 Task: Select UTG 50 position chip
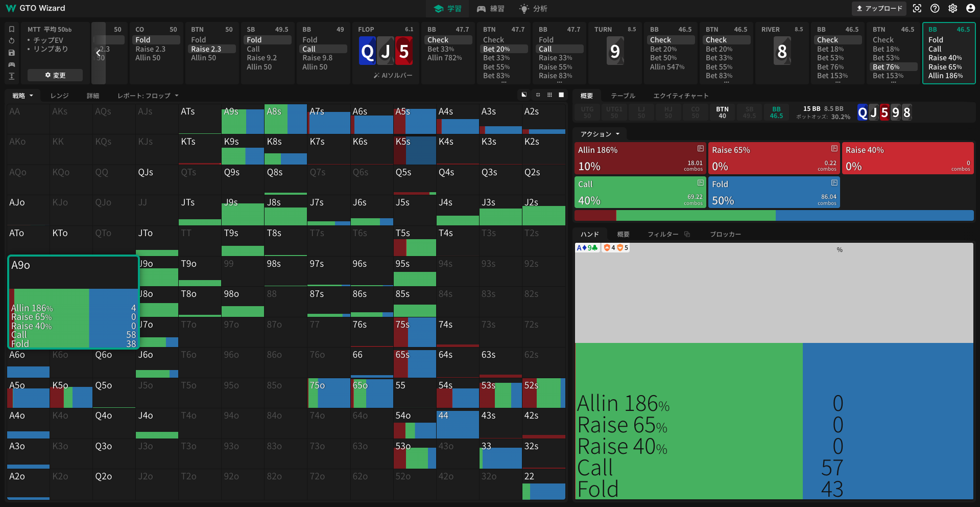coord(587,112)
